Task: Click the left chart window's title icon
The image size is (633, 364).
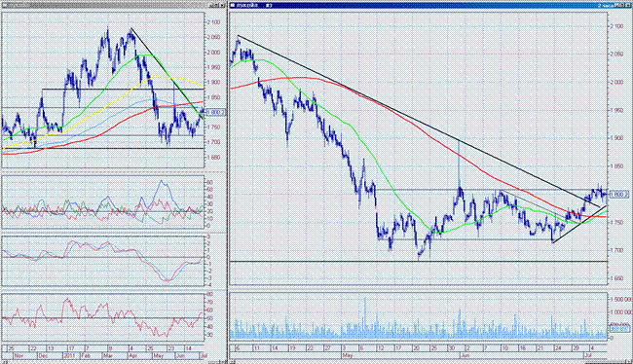Action: tap(4, 5)
